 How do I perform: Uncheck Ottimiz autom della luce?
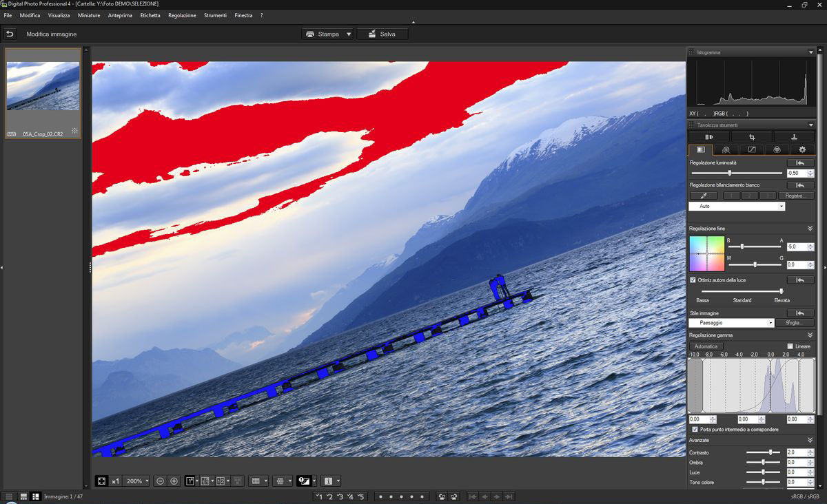[693, 280]
